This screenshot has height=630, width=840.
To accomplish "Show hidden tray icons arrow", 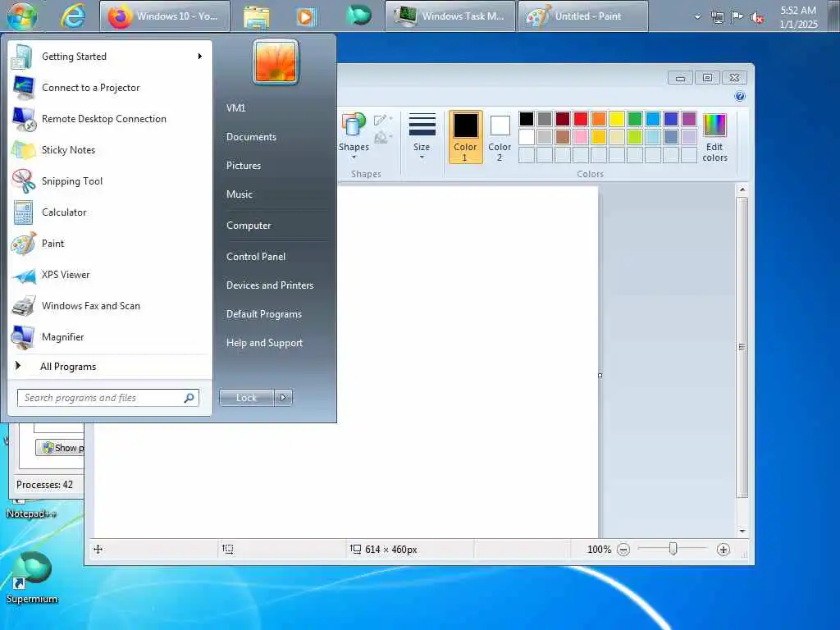I will 697,17.
